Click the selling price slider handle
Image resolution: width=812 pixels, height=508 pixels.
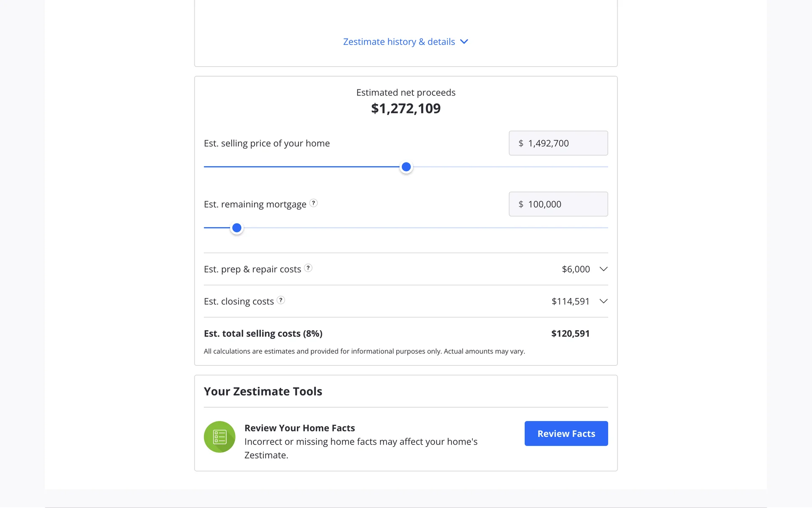click(x=406, y=167)
